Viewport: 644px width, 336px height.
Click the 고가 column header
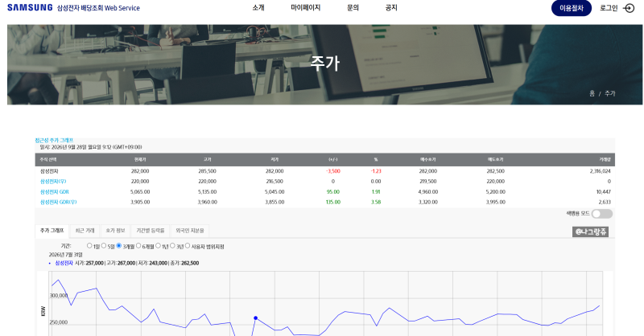(x=208, y=160)
